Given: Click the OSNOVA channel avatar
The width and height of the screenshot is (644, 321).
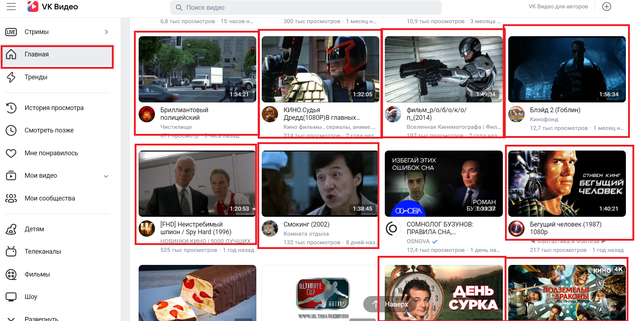Looking at the screenshot, I should 393,229.
